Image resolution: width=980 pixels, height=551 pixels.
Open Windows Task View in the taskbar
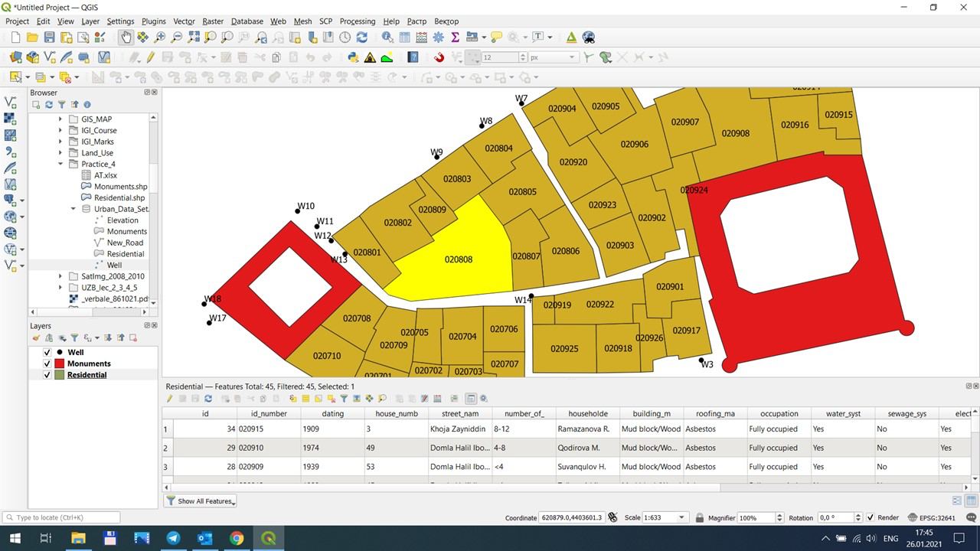[45, 538]
